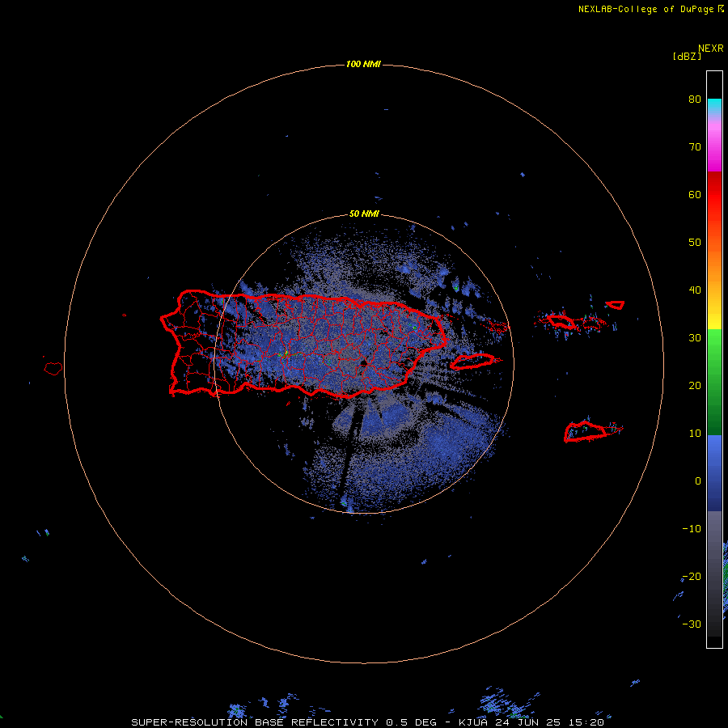Screen dimensions: 728x728
Task: Click the [dBZ] units label
Action: (687, 57)
